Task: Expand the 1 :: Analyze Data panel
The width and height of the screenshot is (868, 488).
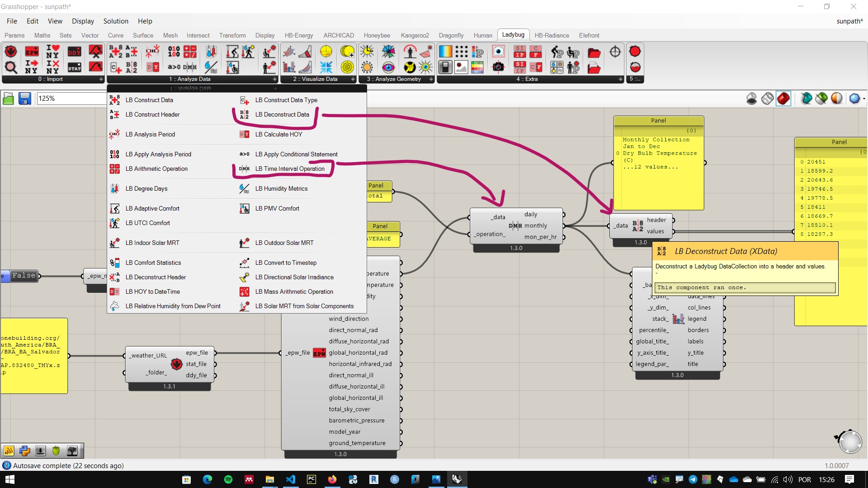Action: pos(274,79)
